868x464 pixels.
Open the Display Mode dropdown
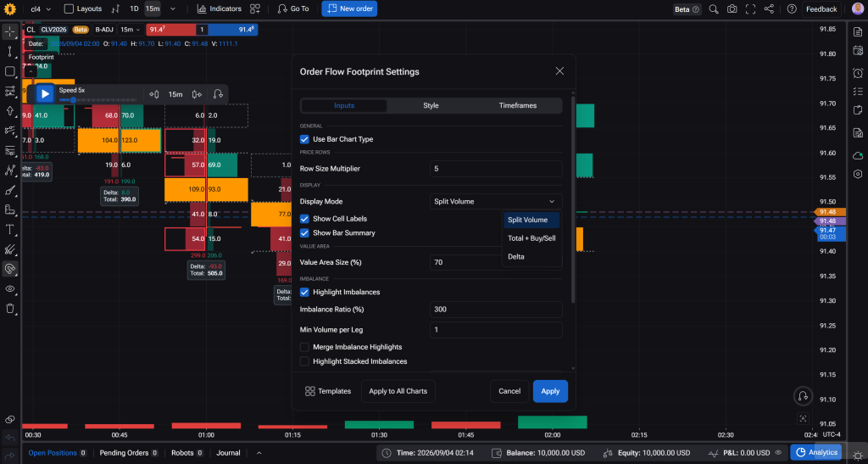click(495, 202)
